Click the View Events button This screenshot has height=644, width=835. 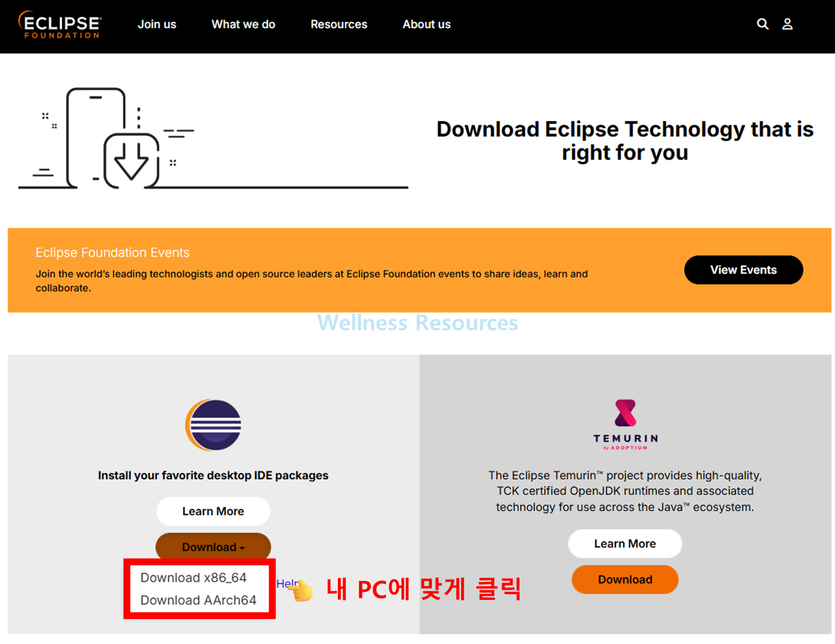click(x=743, y=270)
